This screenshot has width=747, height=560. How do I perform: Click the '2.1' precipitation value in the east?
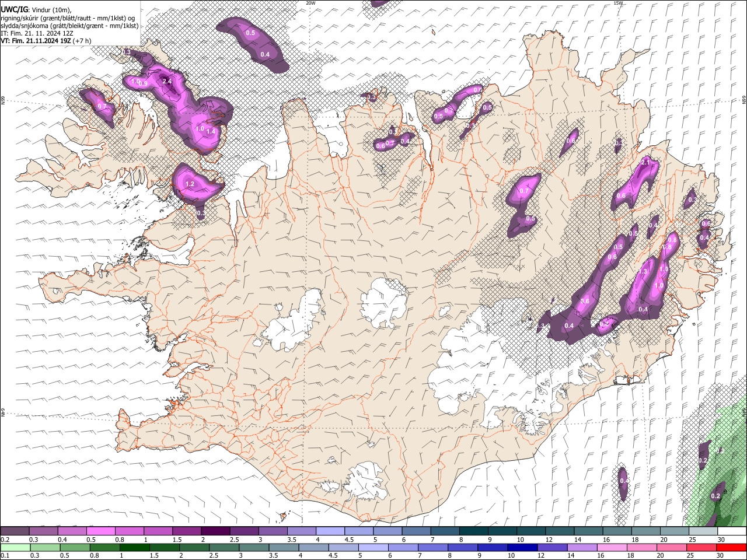[x=645, y=162]
